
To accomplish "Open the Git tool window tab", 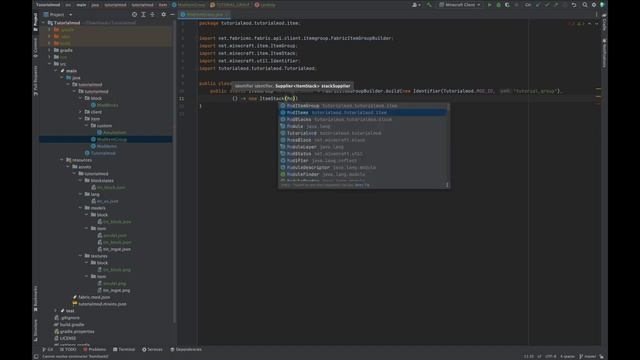I will click(47, 349).
